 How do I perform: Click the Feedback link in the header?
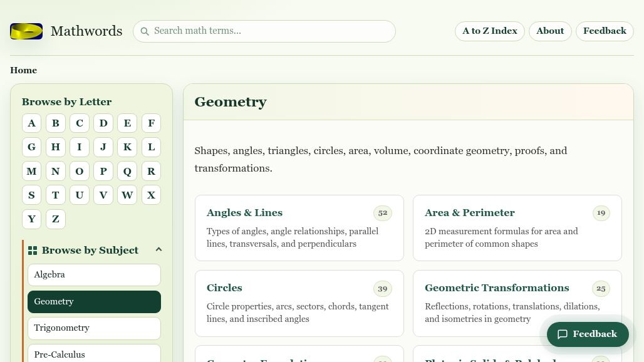(604, 31)
